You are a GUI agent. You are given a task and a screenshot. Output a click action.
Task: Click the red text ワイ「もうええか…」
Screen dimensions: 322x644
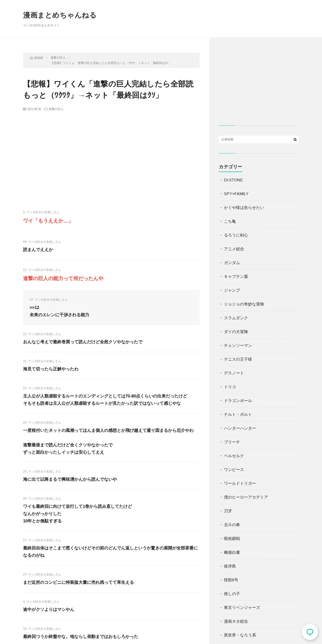[47, 221]
